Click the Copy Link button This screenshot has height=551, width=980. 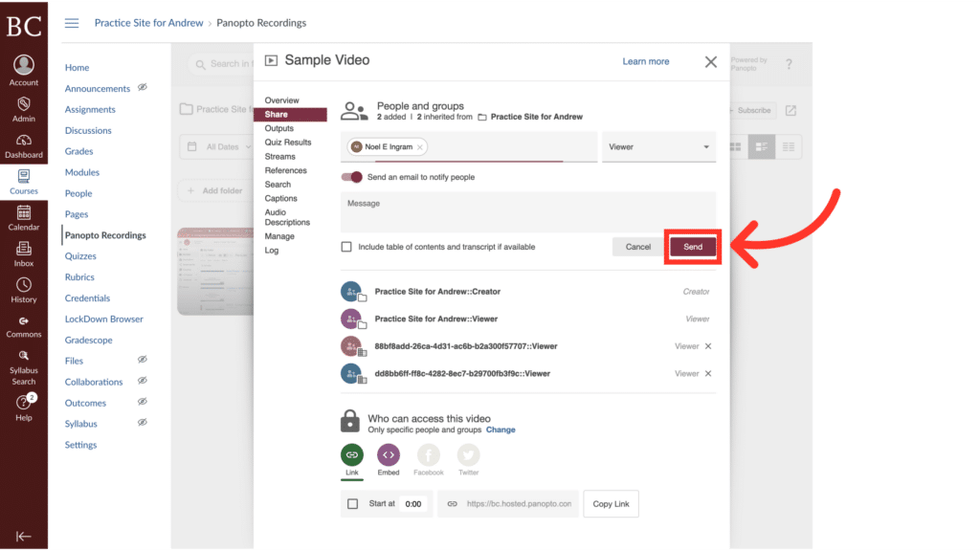click(611, 503)
